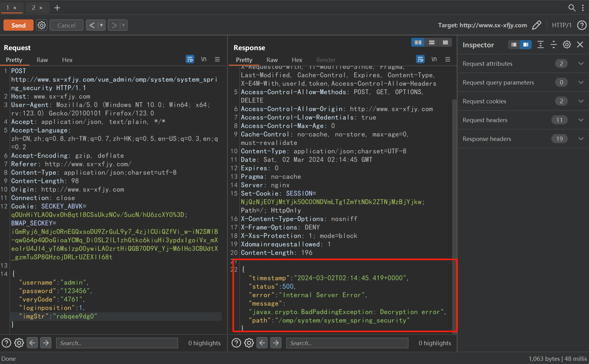Toggle word wrap in the Response pane
Screen dimensions: 589x364
tap(420, 59)
